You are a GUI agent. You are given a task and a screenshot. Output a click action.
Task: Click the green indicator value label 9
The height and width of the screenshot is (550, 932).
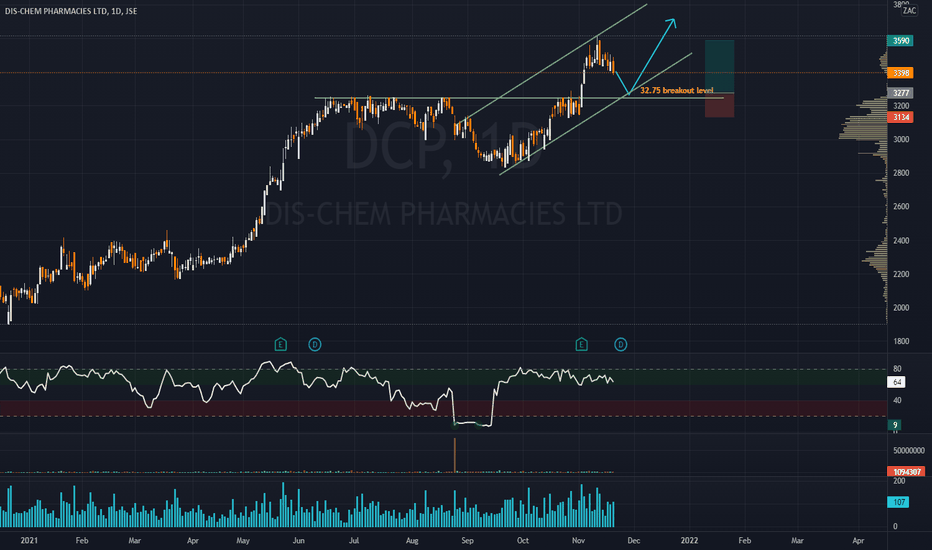(x=895, y=425)
